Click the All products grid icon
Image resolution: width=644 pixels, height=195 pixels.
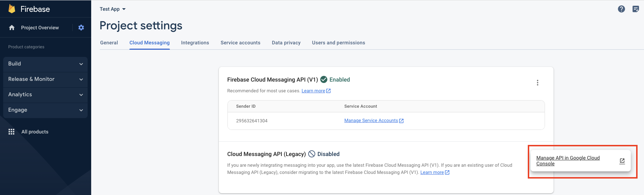pyautogui.click(x=11, y=132)
